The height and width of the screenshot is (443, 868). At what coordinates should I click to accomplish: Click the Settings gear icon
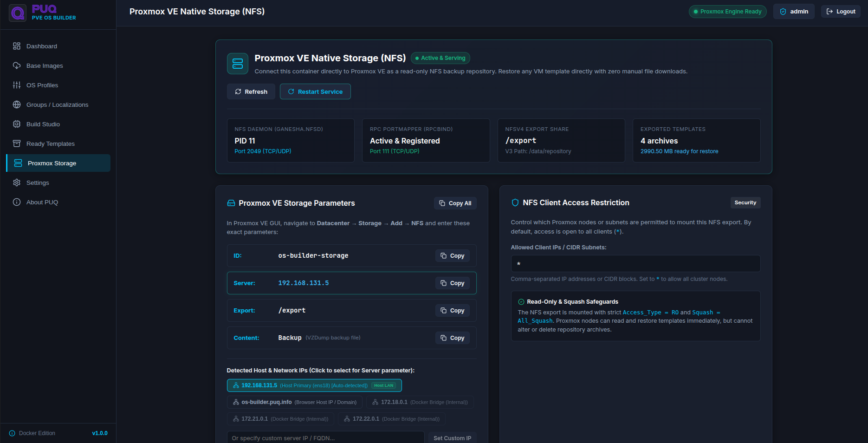(17, 182)
